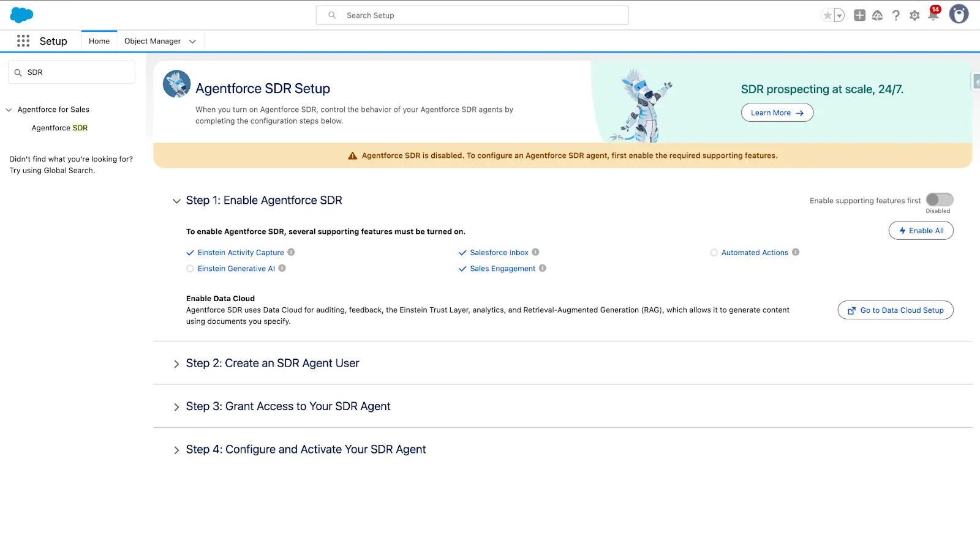Viewport: 980px width, 541px height.
Task: Click the magnifier in Quick Find box
Action: 18,72
